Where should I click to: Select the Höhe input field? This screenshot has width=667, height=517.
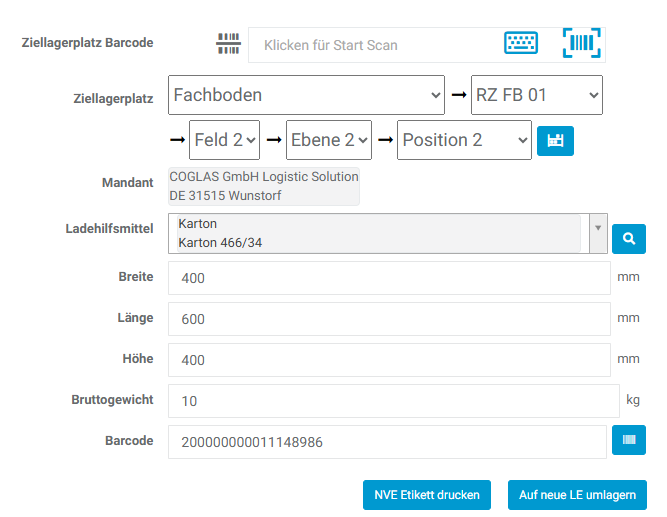click(389, 360)
